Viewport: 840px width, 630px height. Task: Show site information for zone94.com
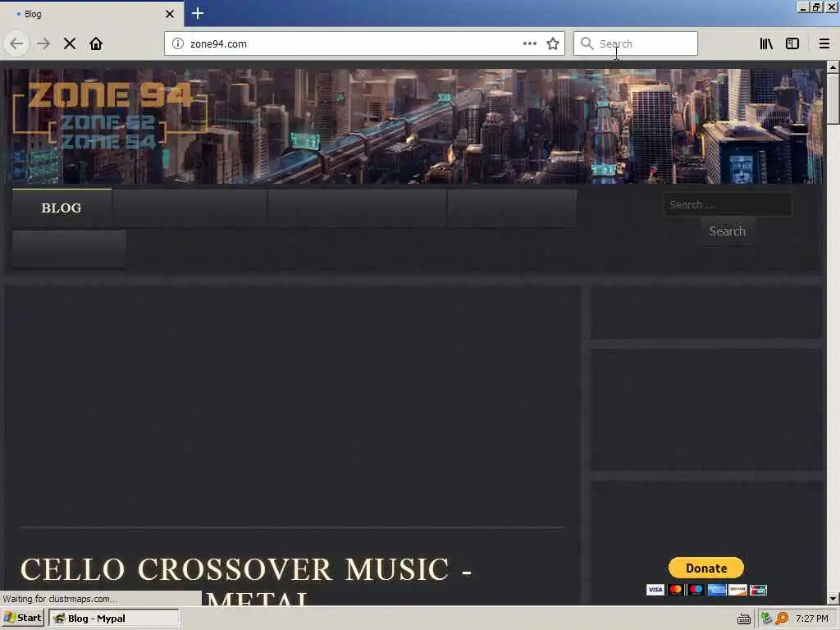click(178, 43)
